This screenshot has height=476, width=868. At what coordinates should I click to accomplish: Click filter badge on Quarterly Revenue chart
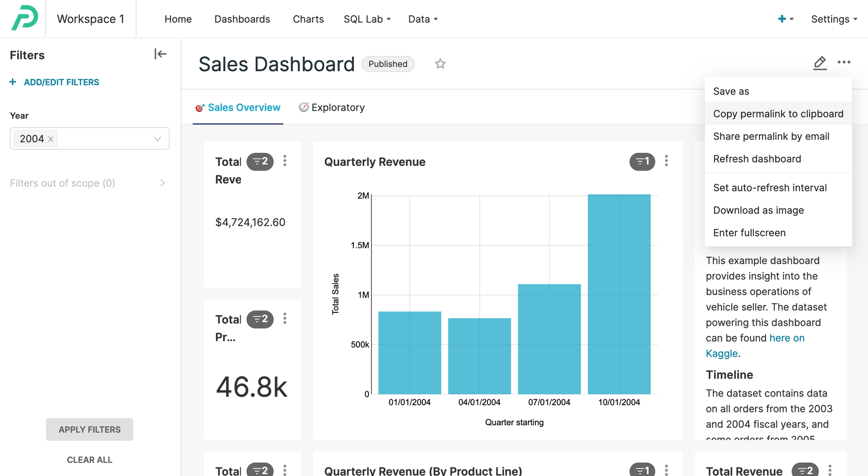(642, 162)
